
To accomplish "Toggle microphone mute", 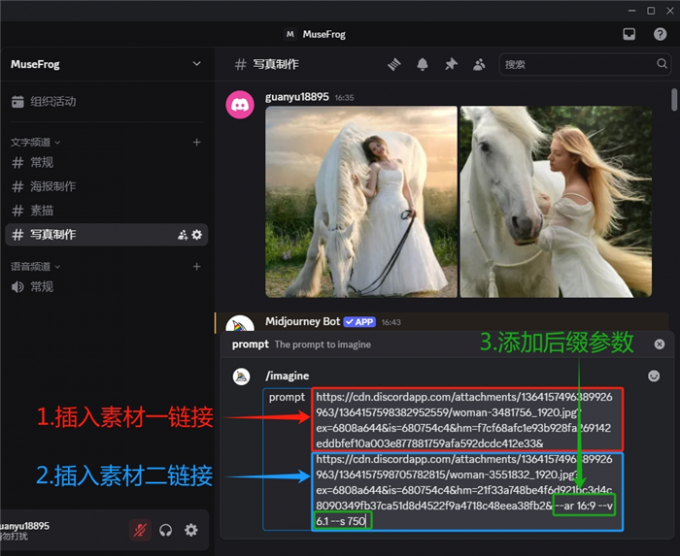I will pos(140,530).
